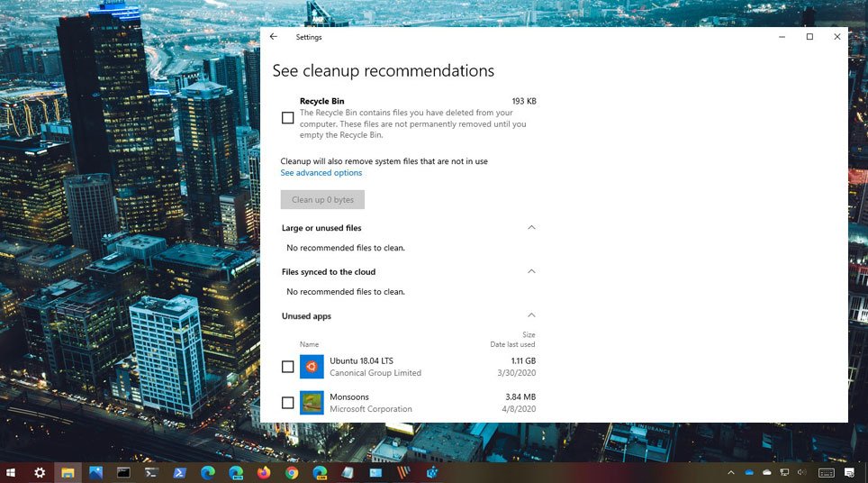Open the volume control in system tray
The width and height of the screenshot is (868, 483).
[801, 472]
